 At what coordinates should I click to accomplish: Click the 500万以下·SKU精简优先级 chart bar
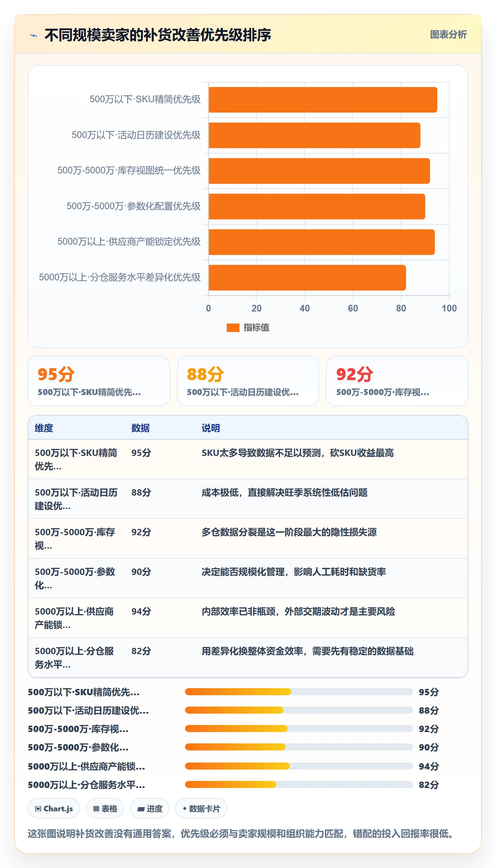(x=323, y=100)
